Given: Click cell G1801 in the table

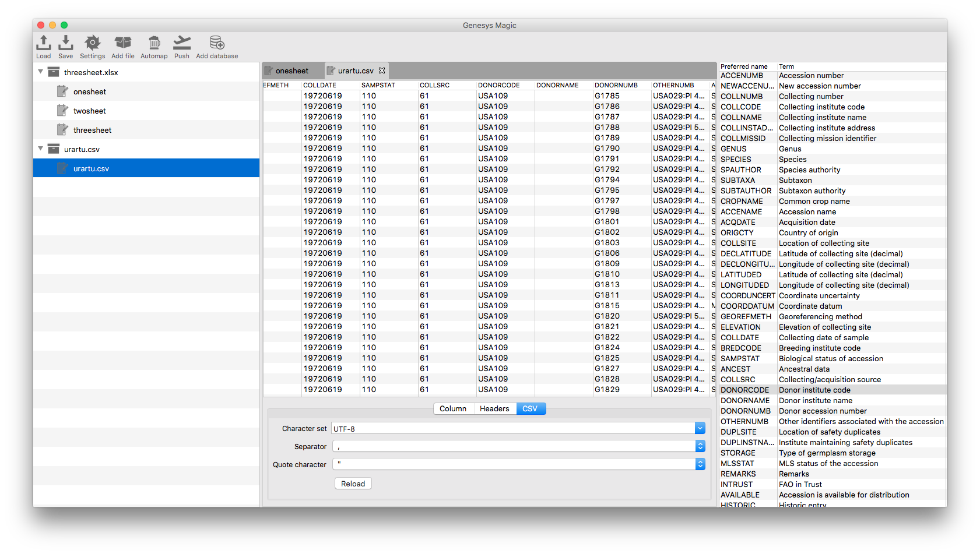Looking at the screenshot, I should pos(622,221).
